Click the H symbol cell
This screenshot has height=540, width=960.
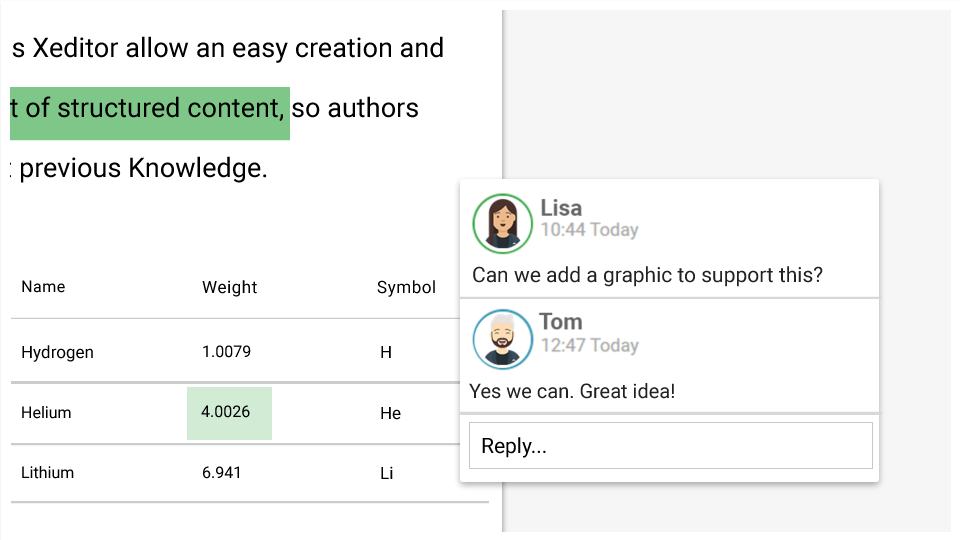386,352
